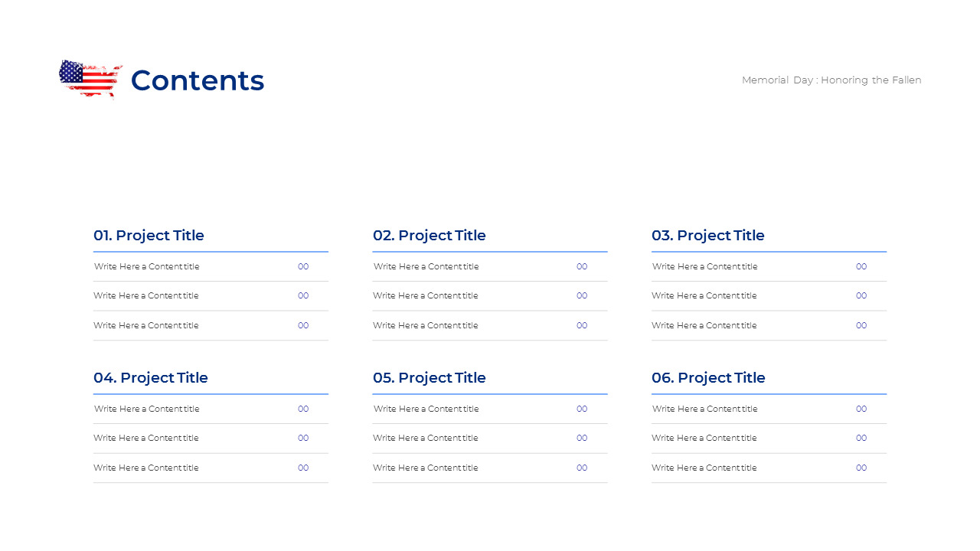Click last page number under 03. Project Title
The height and width of the screenshot is (551, 980).
(x=861, y=325)
